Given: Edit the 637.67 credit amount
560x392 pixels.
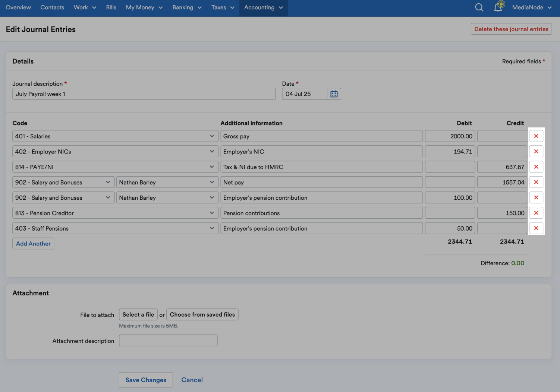Looking at the screenshot, I should tap(502, 167).
